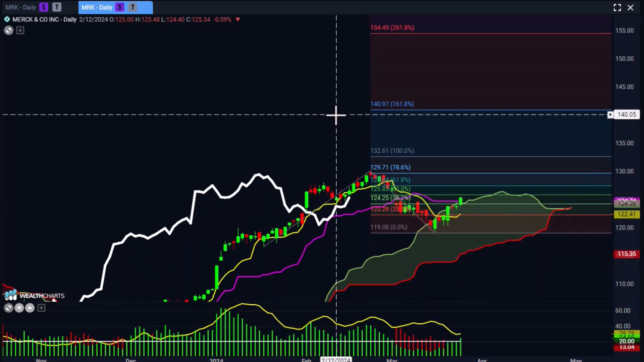Image resolution: width=644 pixels, height=362 pixels.
Task: Open the MERCK & CO INC - Daily title
Action: pos(44,19)
